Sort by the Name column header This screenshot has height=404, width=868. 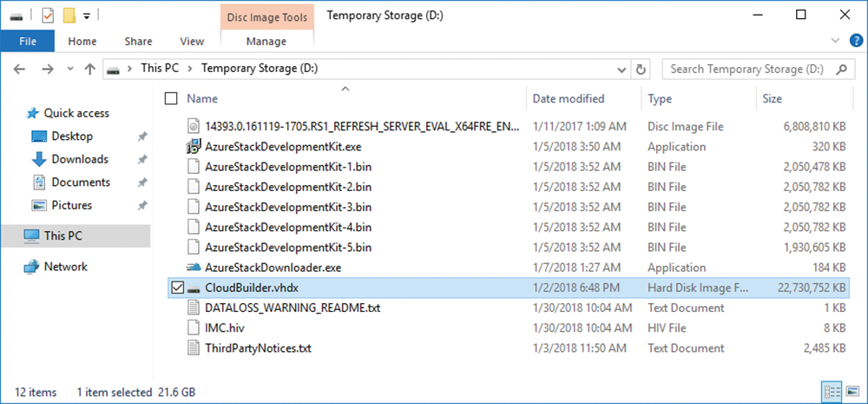coord(202,99)
